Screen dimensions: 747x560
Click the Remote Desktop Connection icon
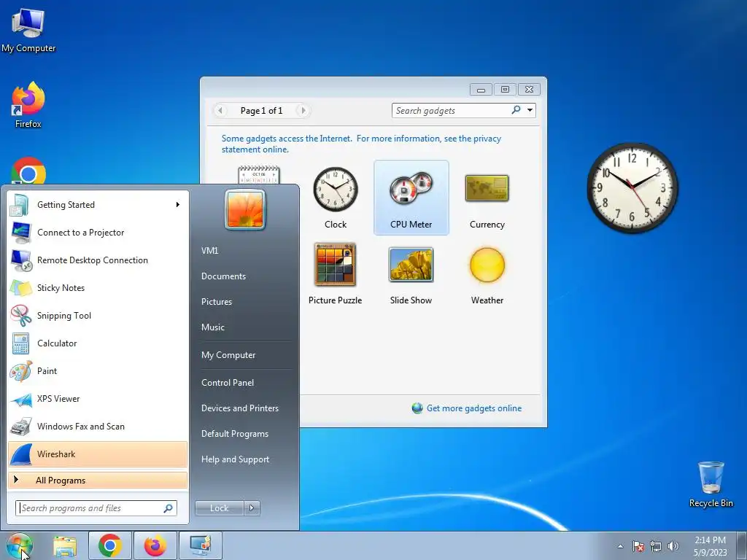click(21, 260)
